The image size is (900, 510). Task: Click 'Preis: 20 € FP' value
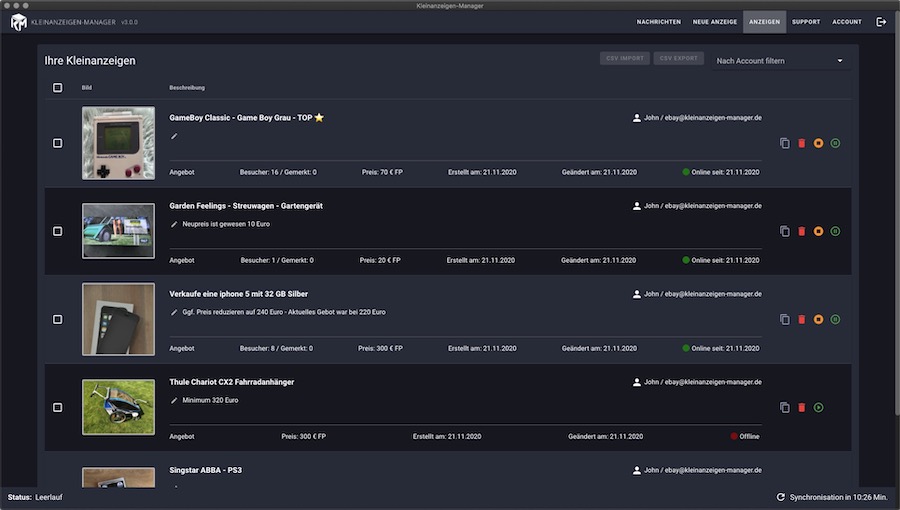(x=380, y=260)
